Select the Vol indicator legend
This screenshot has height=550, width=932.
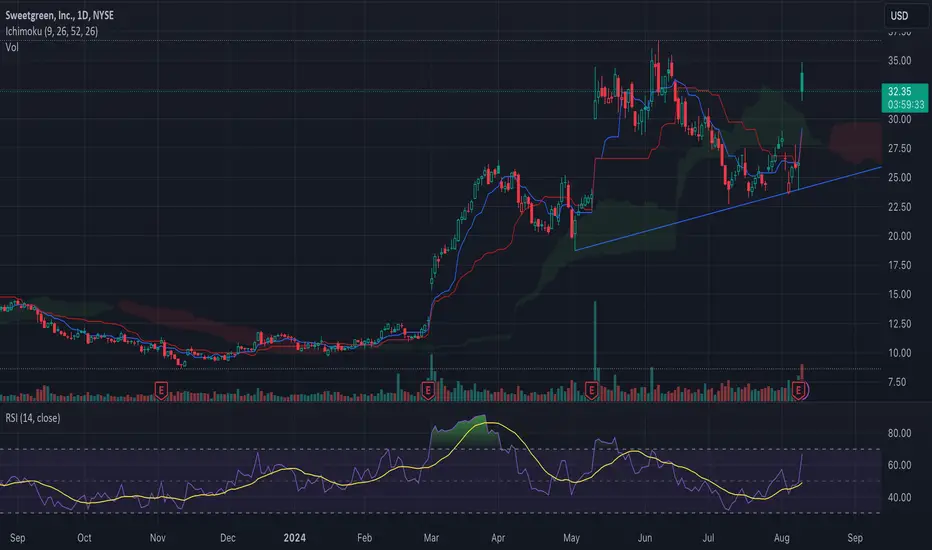point(12,47)
